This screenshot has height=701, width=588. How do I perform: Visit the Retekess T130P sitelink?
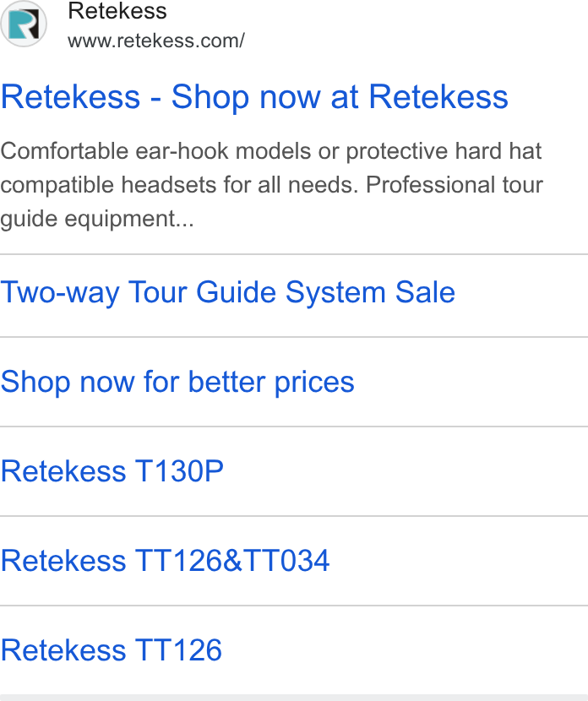[x=112, y=471]
